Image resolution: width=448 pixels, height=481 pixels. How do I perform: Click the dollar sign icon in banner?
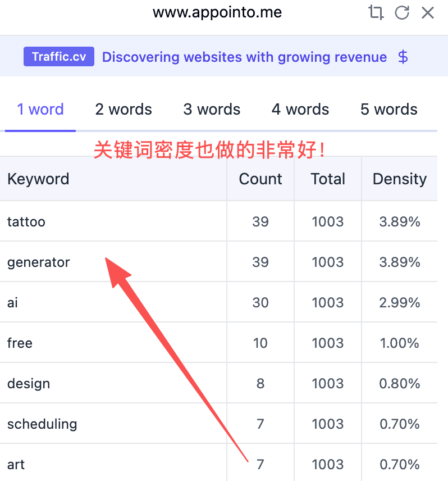(403, 57)
